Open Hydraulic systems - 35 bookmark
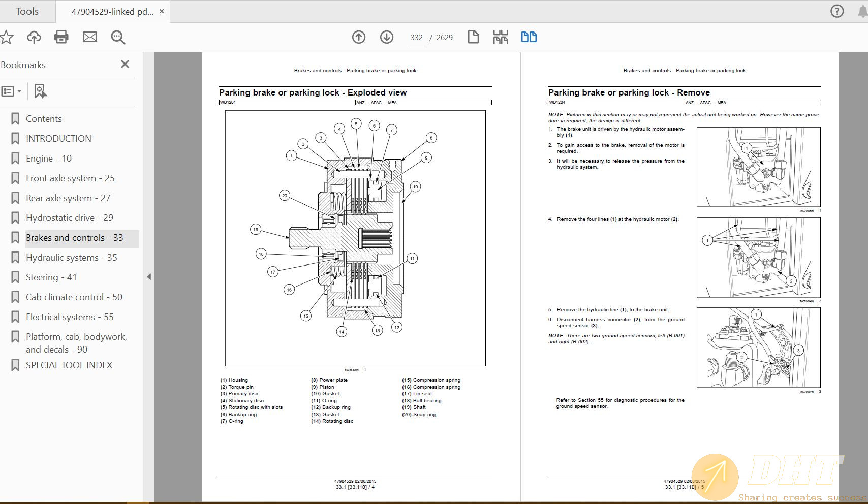This screenshot has height=504, width=868. [72, 258]
